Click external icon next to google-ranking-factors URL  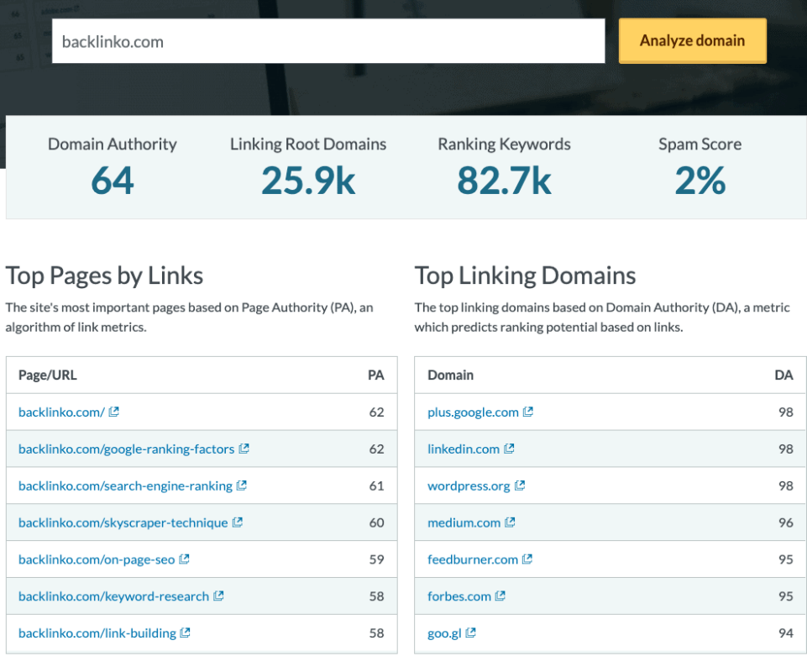click(x=244, y=449)
